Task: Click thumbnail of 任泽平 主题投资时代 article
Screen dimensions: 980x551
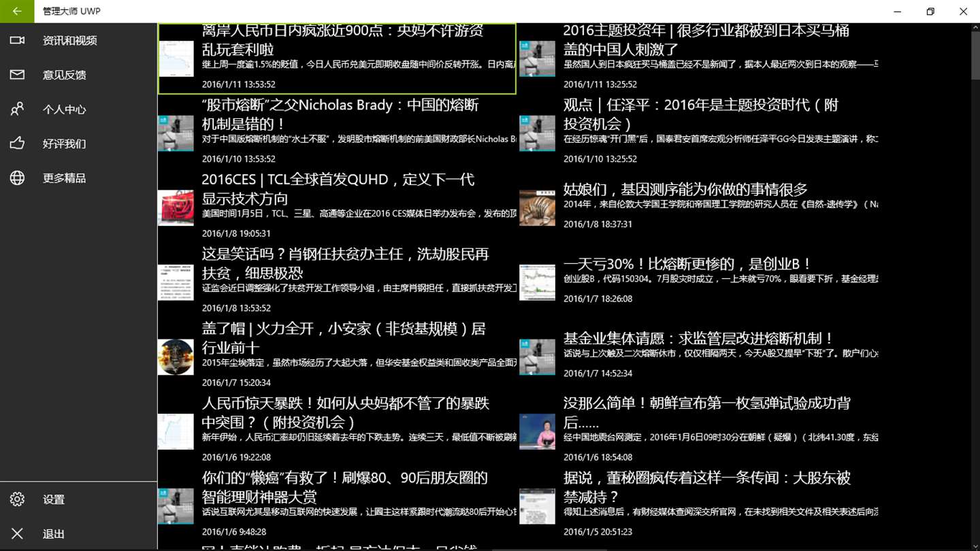Action: [537, 133]
